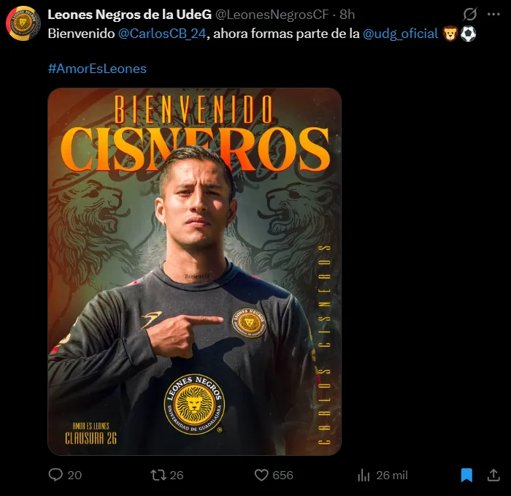Open the three-dot more options menu

(x=494, y=14)
